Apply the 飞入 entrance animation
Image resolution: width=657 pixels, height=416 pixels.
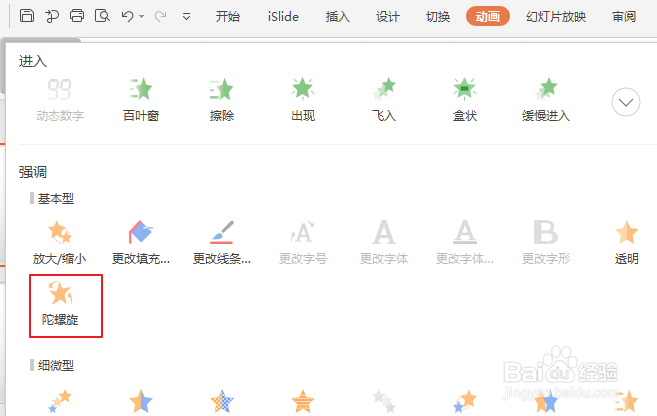point(384,100)
